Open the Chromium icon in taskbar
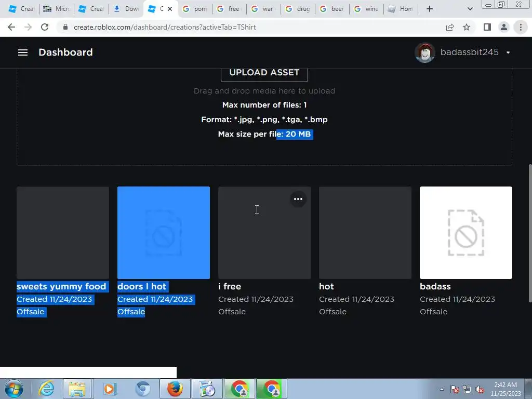Viewport: 532px width, 399px height. coord(142,389)
